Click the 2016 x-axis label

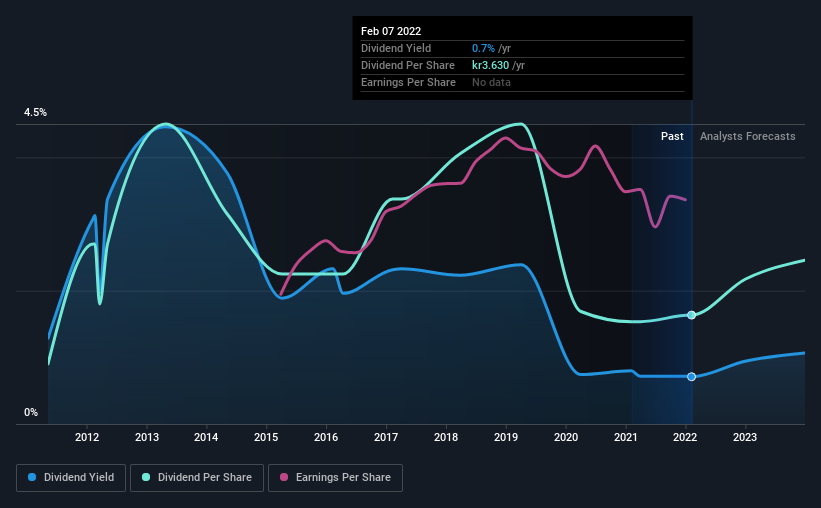click(x=326, y=437)
